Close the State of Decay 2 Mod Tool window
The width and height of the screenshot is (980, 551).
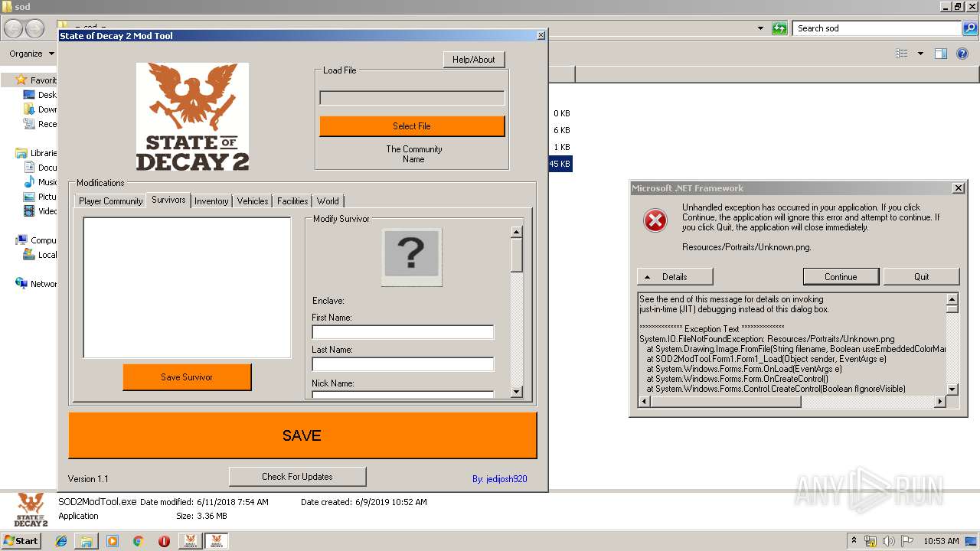541,35
